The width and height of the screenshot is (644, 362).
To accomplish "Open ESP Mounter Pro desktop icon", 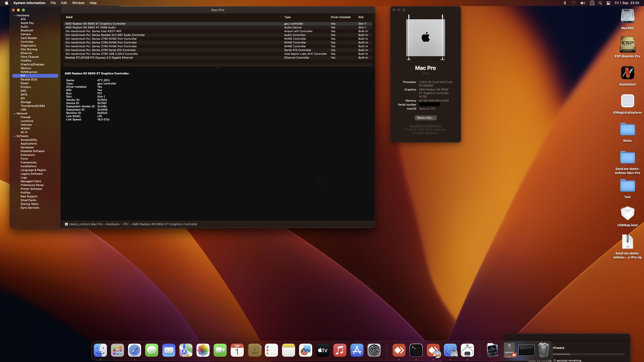I will [627, 45].
